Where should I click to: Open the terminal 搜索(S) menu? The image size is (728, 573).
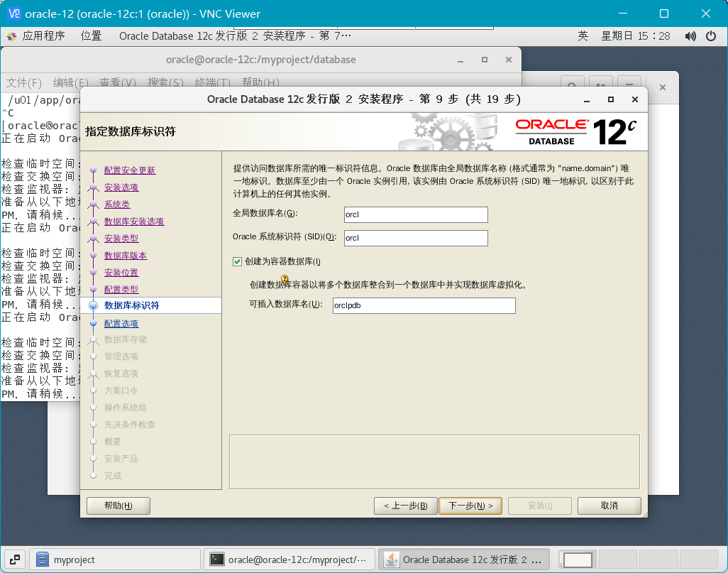(x=165, y=82)
